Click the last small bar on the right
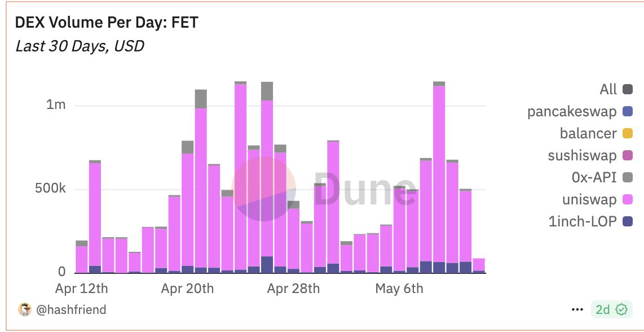Screen dimensions: 644x332 (479, 266)
